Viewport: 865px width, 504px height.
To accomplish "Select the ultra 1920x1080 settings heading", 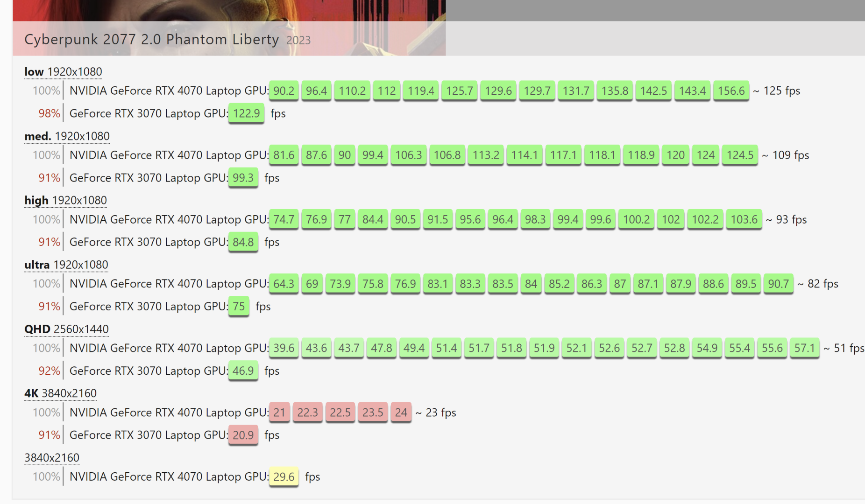I will [66, 265].
